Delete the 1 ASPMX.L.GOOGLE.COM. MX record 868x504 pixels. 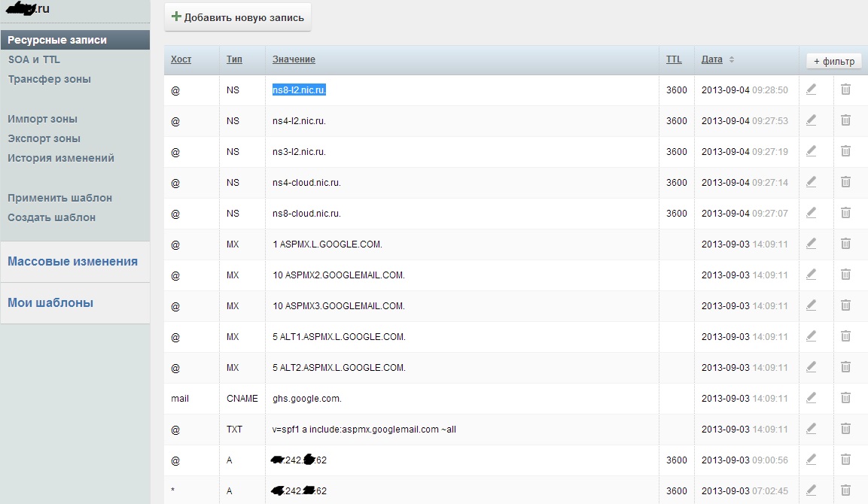coord(845,244)
